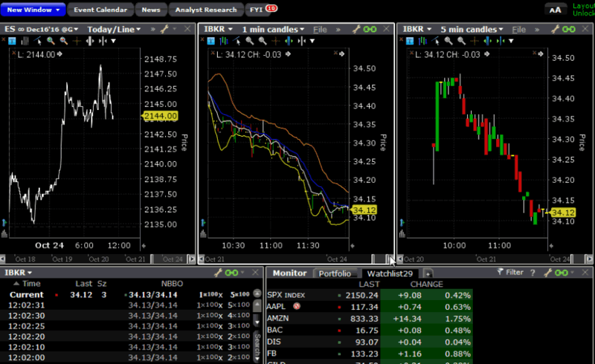Open the configuration wrench on 5 min chart

tap(555, 29)
